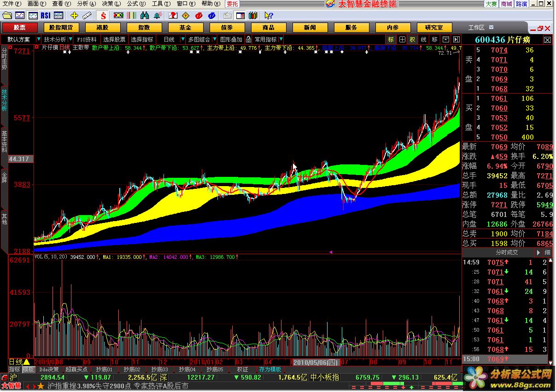Toggle the 细 detail button in 分时成交
The width and height of the screenshot is (556, 392).
pyautogui.click(x=547, y=252)
